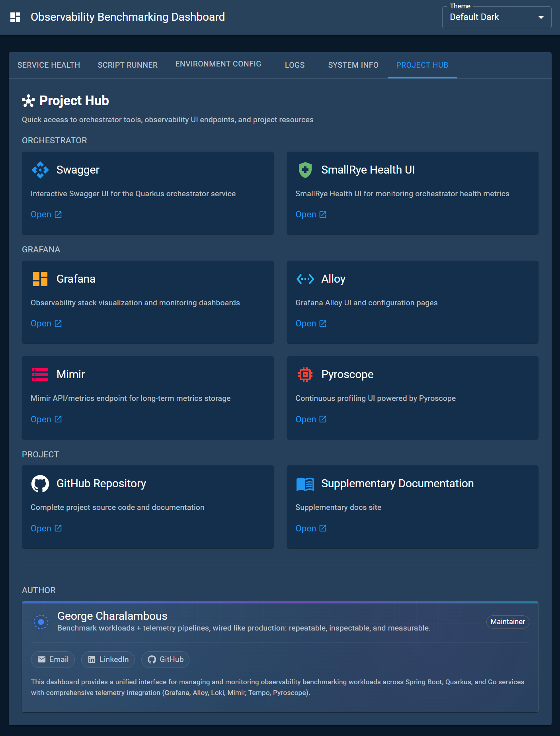Click the Pyroscope card title
This screenshot has height=736, width=560.
(347, 375)
